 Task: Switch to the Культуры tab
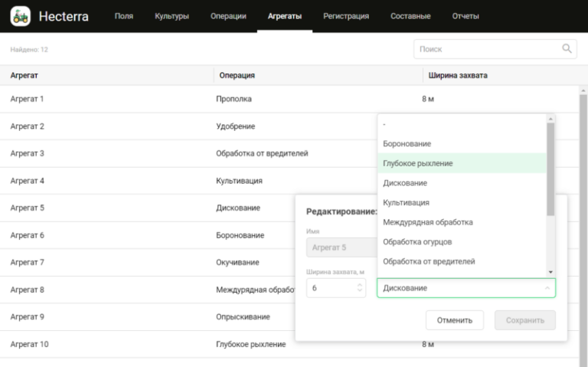point(171,16)
